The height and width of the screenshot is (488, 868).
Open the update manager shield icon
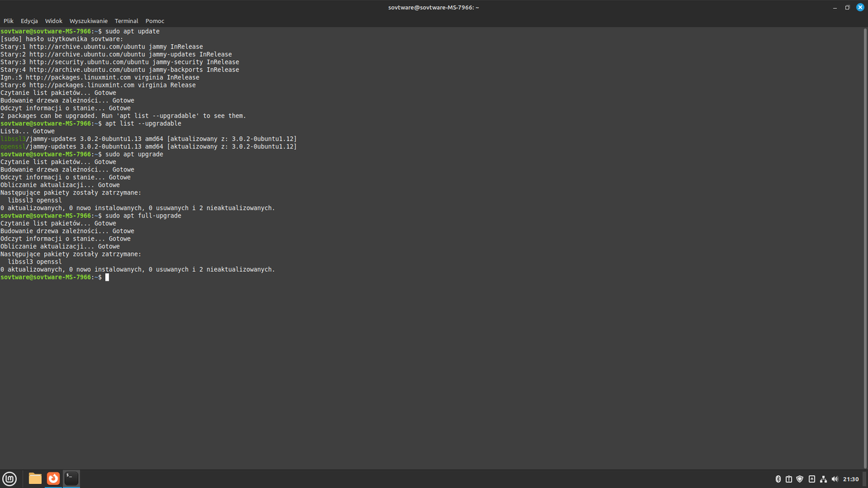coord(800,479)
